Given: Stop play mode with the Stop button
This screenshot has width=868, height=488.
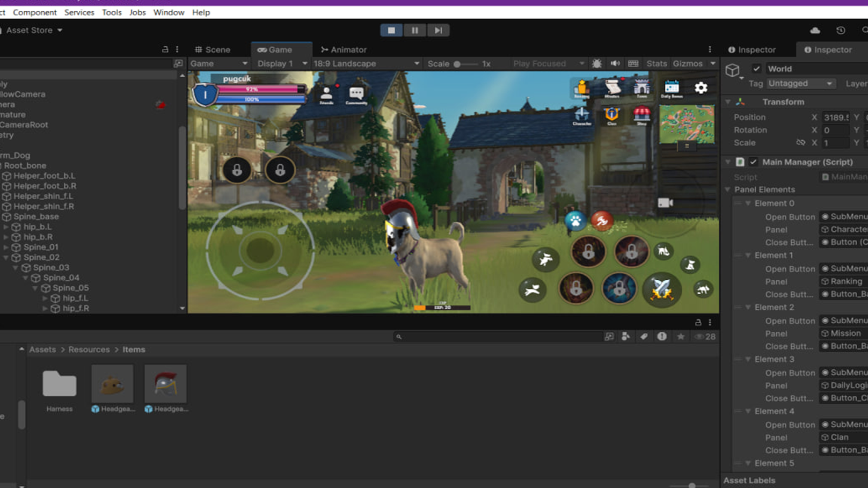Looking at the screenshot, I should (x=391, y=31).
